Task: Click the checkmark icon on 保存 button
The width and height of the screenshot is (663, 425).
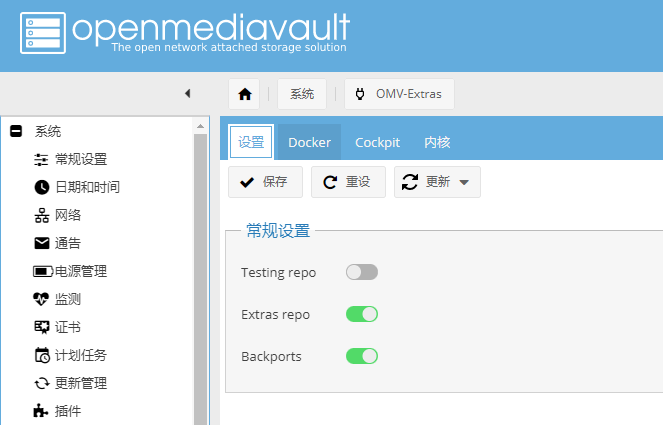Action: [x=247, y=182]
